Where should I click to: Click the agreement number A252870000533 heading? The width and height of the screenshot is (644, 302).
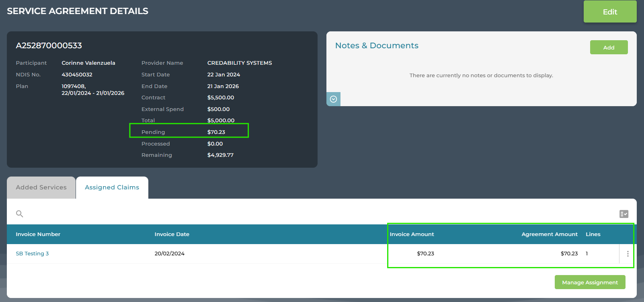pos(49,46)
